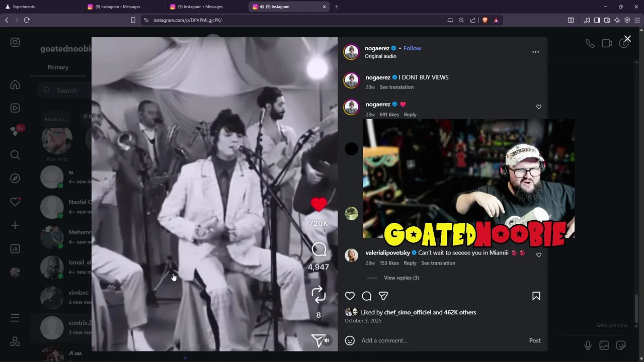
Task: Open the Brave VPN shield toolbar icon
Action: pos(627,20)
